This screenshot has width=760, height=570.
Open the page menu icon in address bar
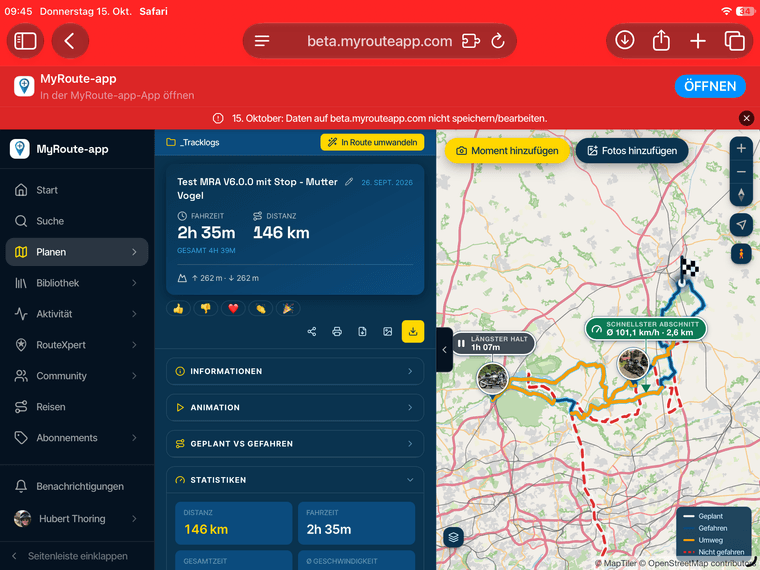click(x=262, y=41)
